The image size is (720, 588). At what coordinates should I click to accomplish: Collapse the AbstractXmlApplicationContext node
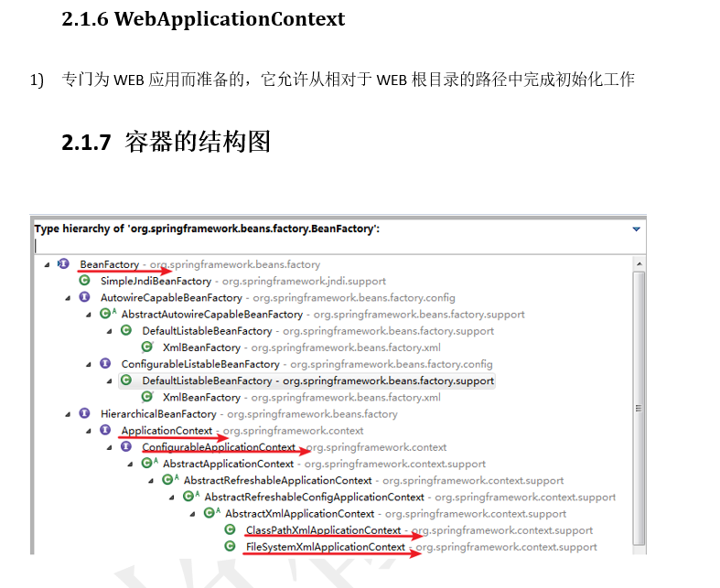click(x=193, y=514)
